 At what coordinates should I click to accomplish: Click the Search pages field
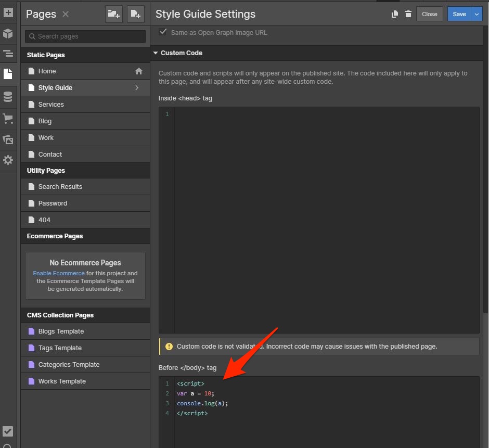tap(85, 36)
